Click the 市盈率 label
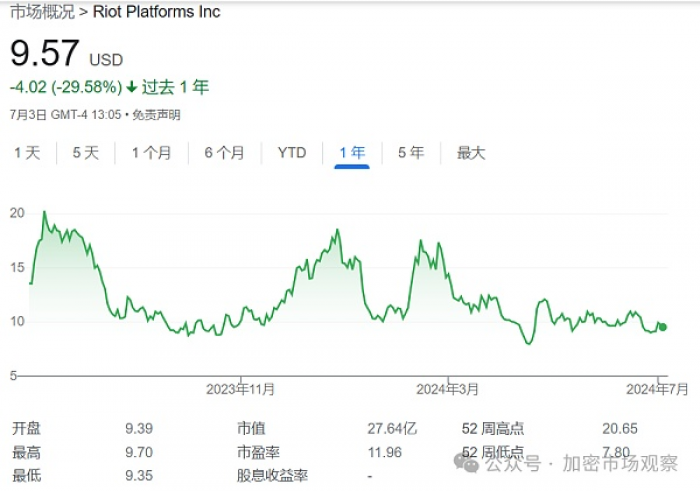The image size is (700, 491). pos(258,453)
